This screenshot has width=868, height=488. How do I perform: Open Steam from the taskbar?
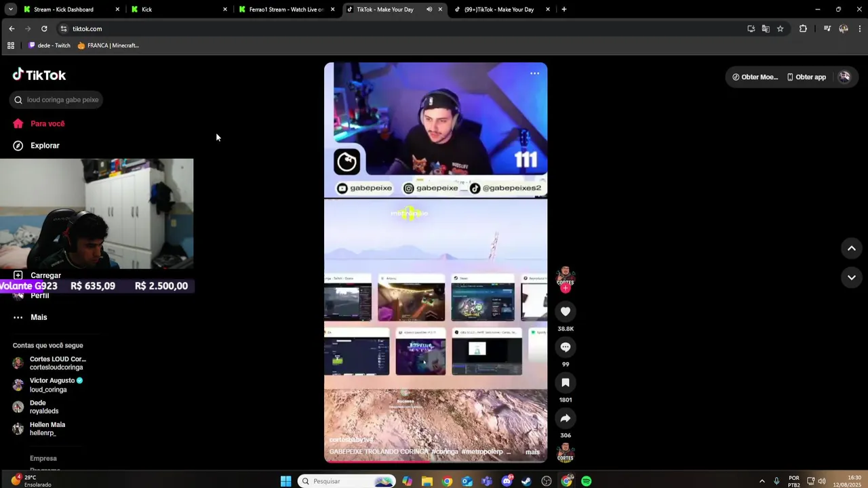click(x=526, y=481)
